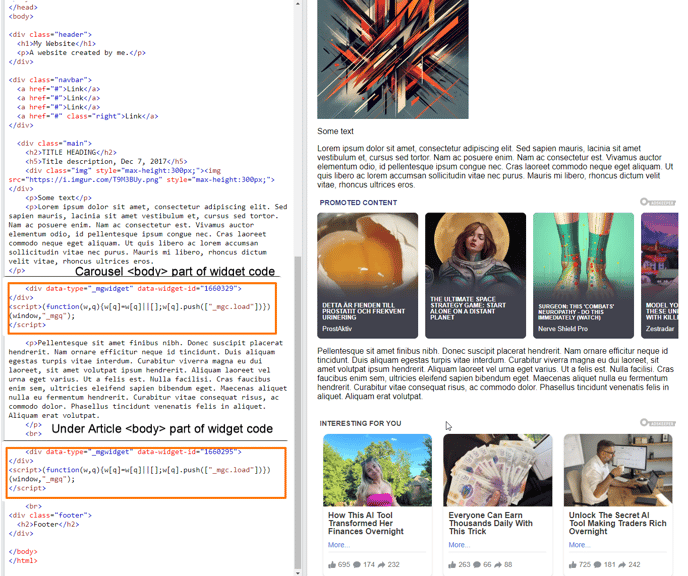The height and width of the screenshot is (576, 688).
Task: Open 'Everyone Can Earn Thousands Daily' headline
Action: 491,523
